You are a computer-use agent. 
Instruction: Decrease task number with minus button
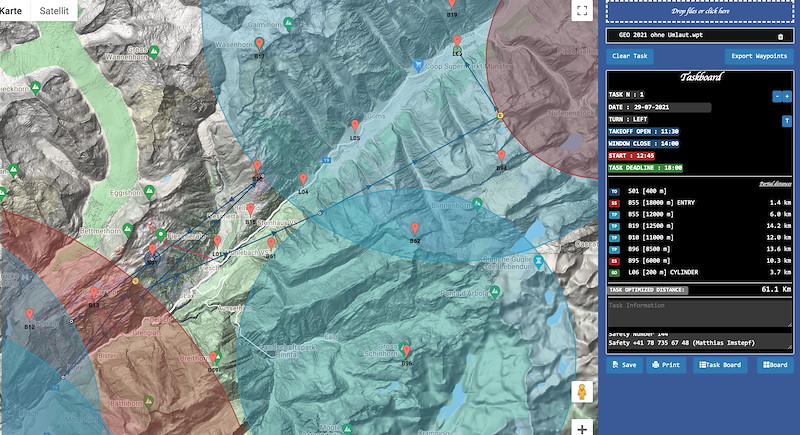[777, 96]
